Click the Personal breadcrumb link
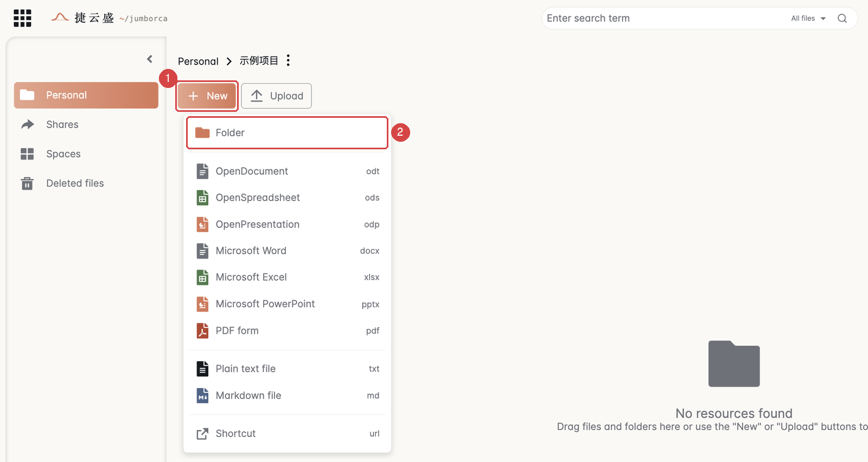This screenshot has height=462, width=868. click(198, 61)
